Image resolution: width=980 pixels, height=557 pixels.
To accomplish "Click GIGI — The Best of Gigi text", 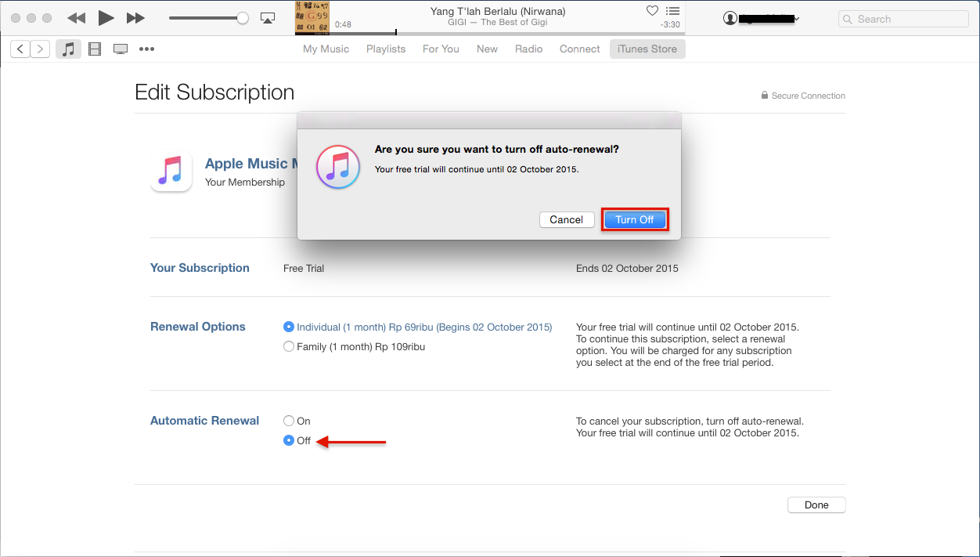I will [499, 23].
